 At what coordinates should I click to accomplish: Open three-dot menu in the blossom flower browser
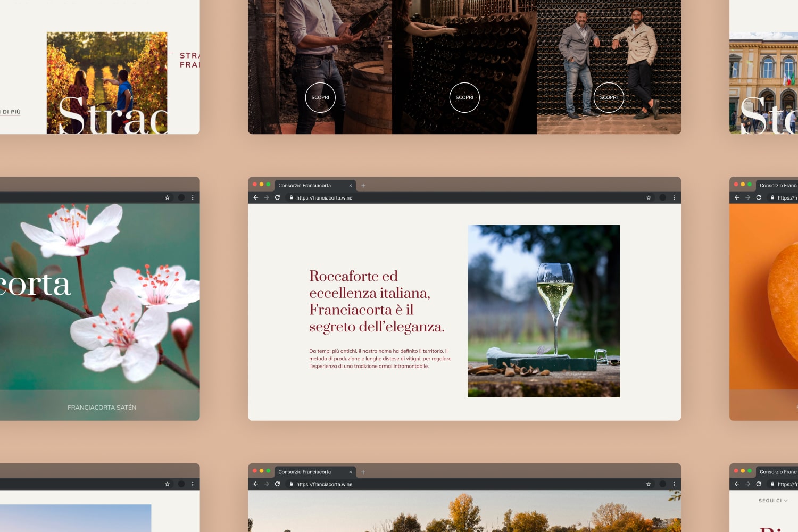tap(193, 197)
